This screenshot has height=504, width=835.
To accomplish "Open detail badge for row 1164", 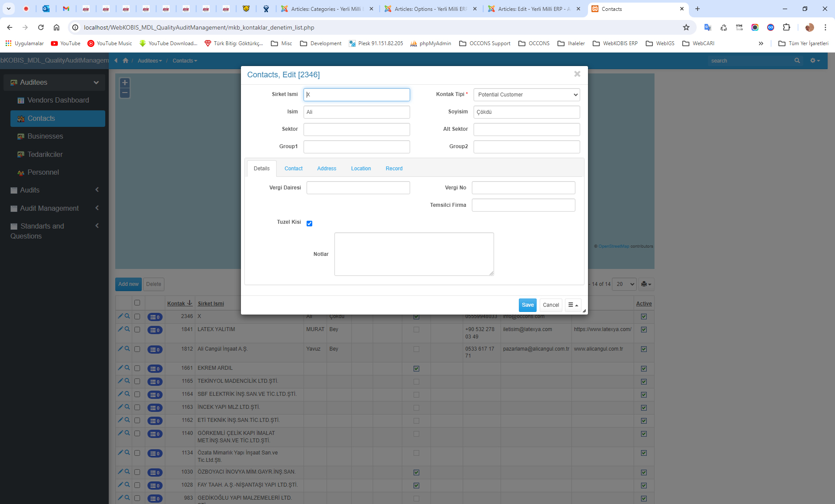I will [x=155, y=395].
